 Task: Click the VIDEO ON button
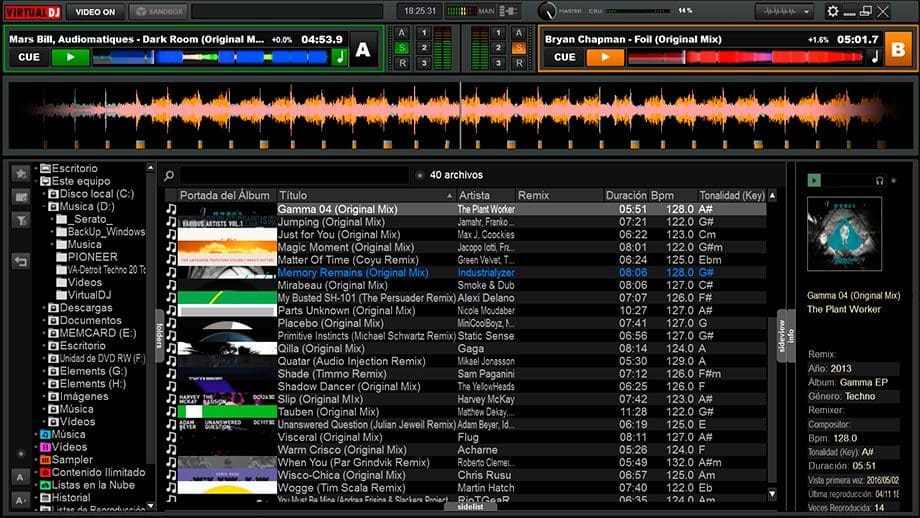(x=95, y=12)
